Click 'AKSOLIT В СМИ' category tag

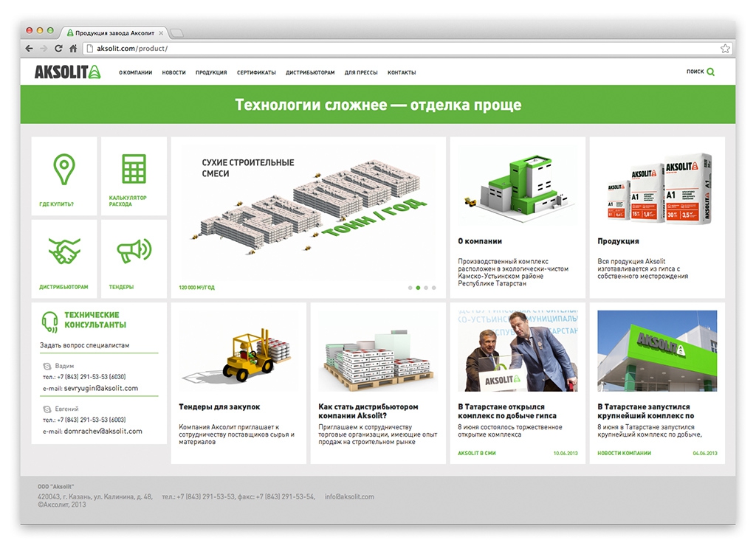[477, 453]
